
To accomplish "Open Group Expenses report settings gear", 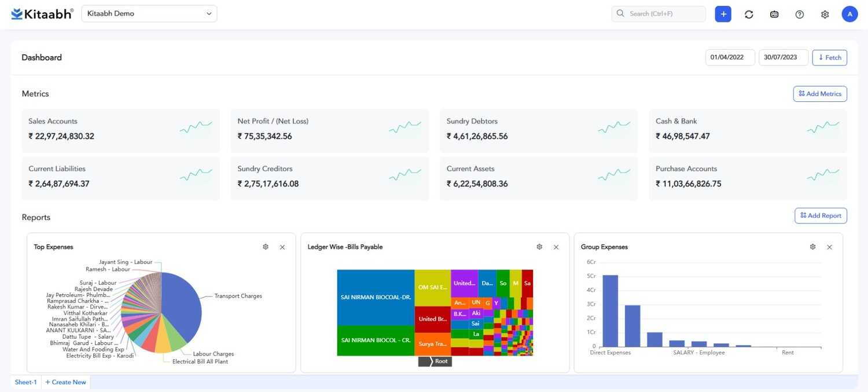I will tap(812, 247).
